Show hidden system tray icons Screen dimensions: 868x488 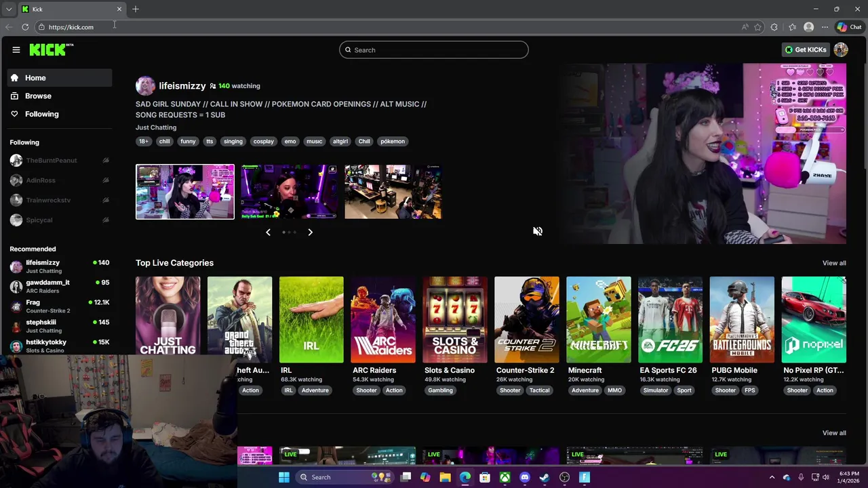point(772,477)
